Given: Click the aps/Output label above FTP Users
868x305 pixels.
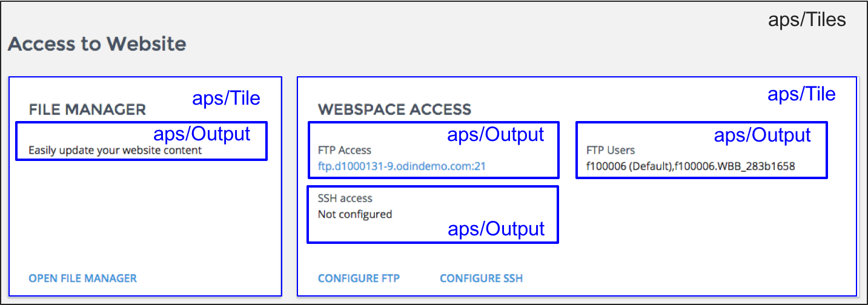Looking at the screenshot, I should tap(762, 135).
